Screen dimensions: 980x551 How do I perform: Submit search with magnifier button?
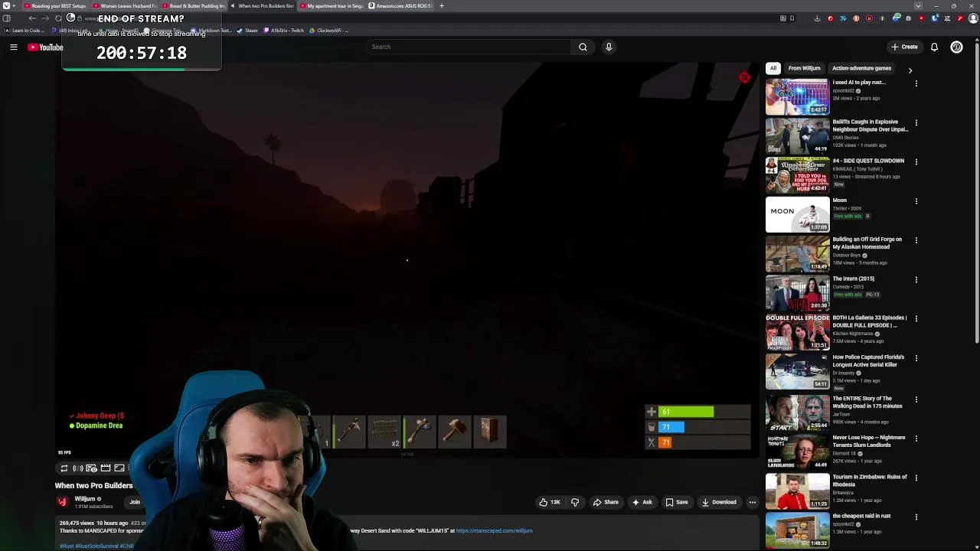[583, 47]
